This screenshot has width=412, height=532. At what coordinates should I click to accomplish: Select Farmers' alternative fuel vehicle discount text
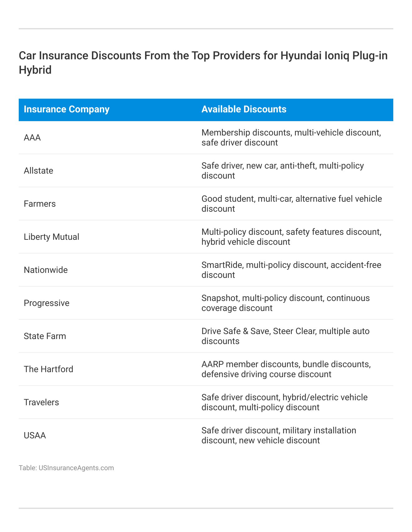292,204
